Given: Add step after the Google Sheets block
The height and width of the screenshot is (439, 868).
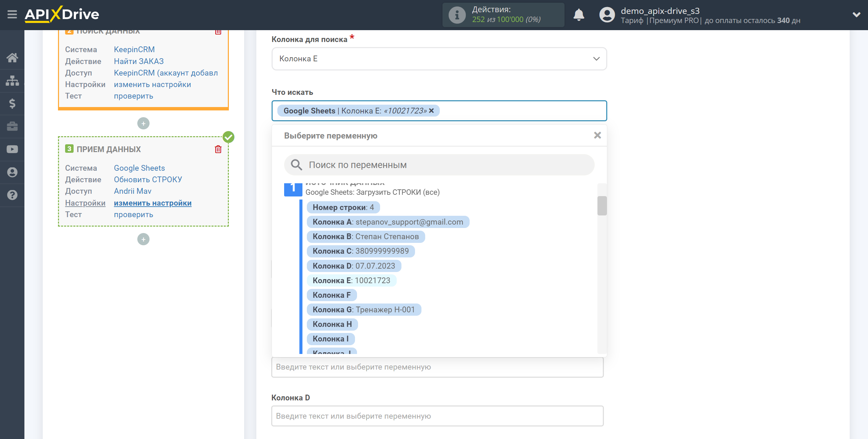Looking at the screenshot, I should 143,239.
